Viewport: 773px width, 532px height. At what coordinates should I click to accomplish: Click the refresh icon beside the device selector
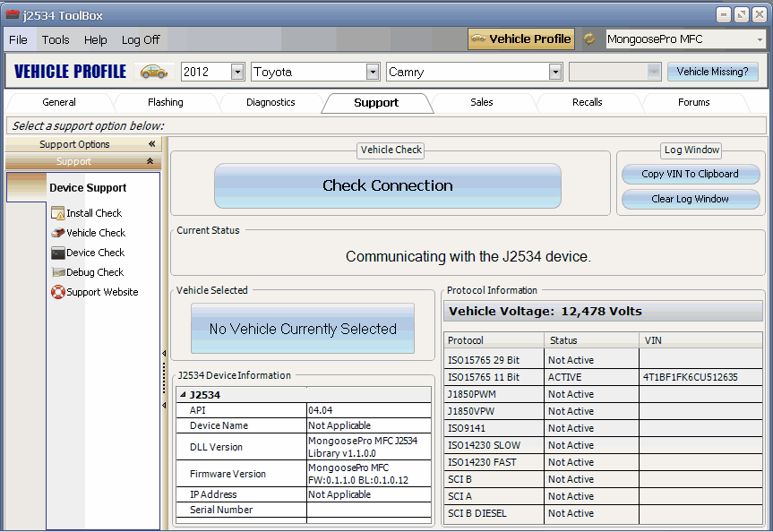coord(589,39)
